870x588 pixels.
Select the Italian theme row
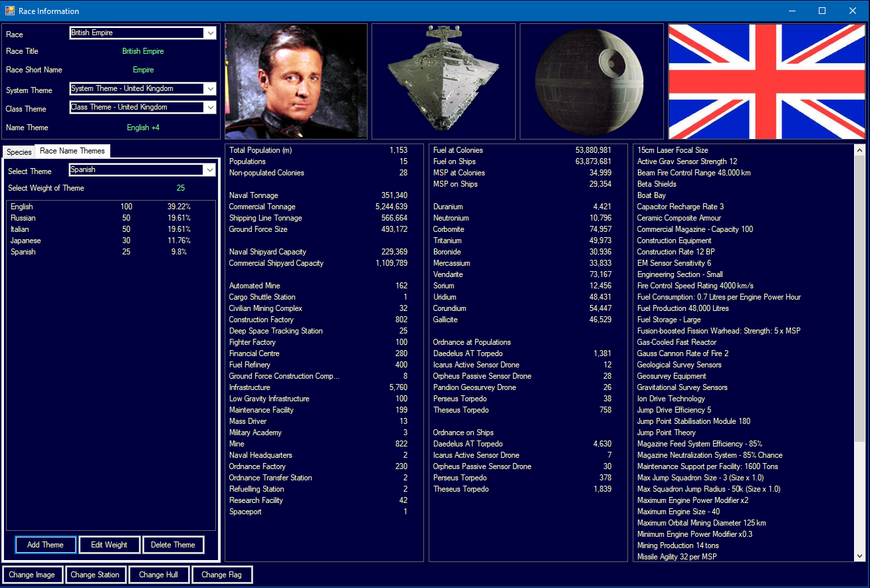[x=110, y=229]
